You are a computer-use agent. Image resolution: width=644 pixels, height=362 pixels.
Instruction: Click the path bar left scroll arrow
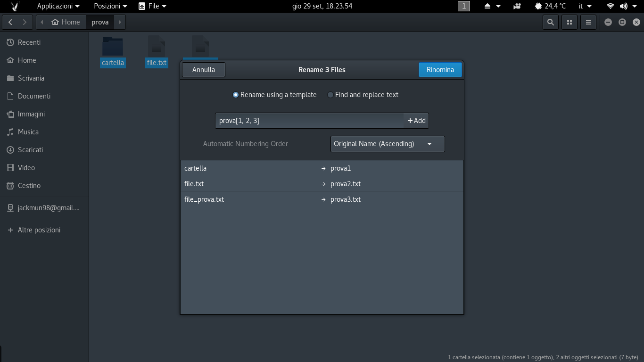[42, 22]
